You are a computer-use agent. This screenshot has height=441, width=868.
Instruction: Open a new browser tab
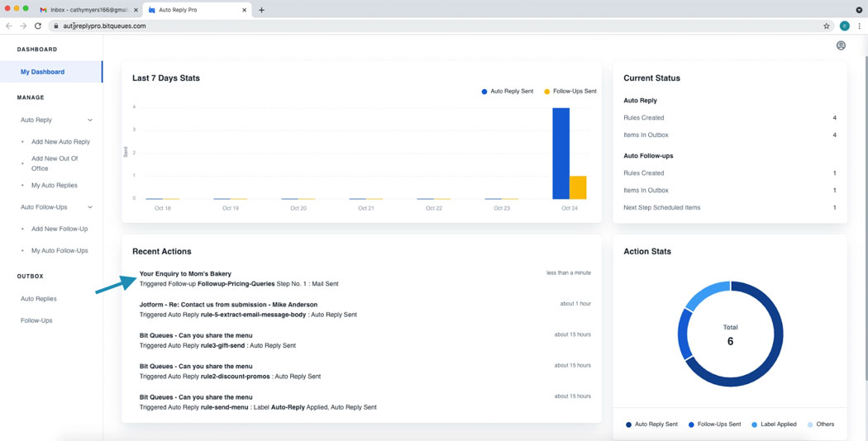pos(262,10)
